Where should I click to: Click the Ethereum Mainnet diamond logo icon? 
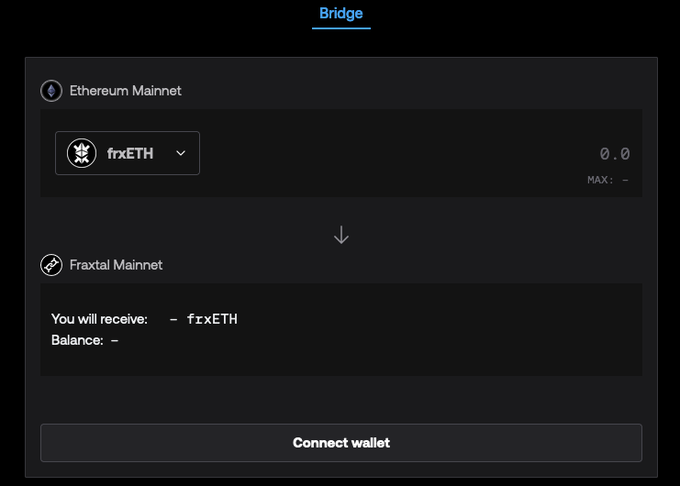tap(51, 91)
